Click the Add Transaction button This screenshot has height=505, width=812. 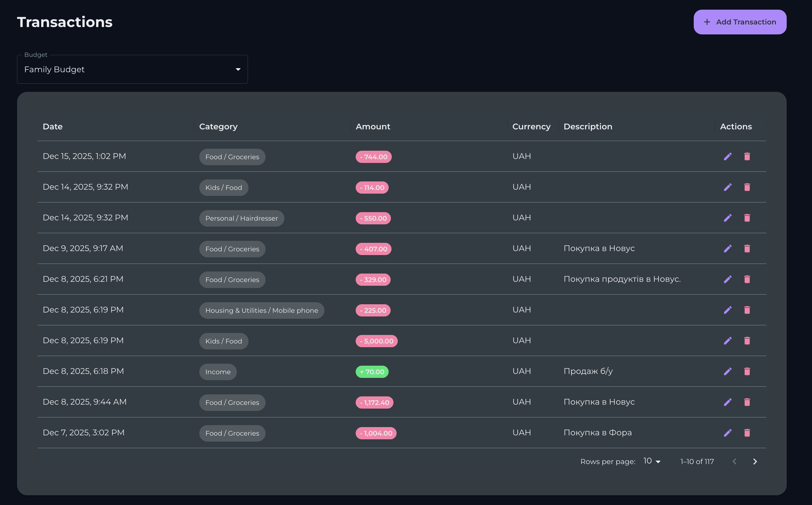point(740,22)
